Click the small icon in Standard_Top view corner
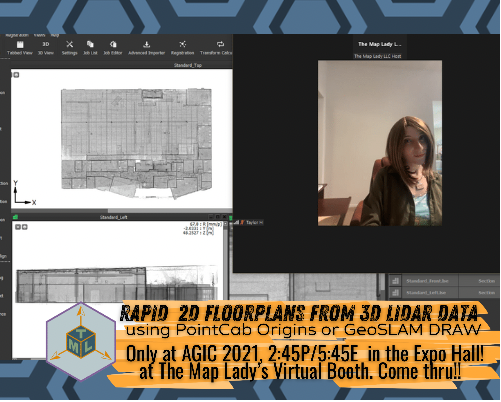Screen dimensions: 501x402 [16, 75]
